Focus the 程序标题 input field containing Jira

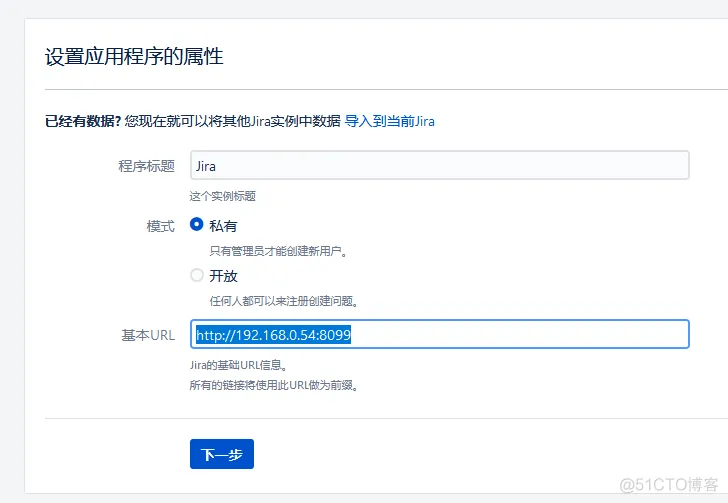tap(440, 165)
